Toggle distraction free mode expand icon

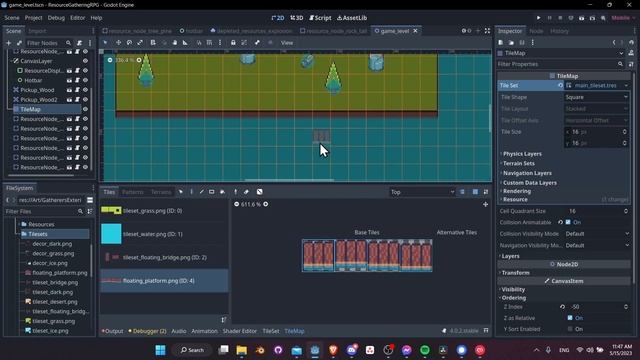(487, 31)
